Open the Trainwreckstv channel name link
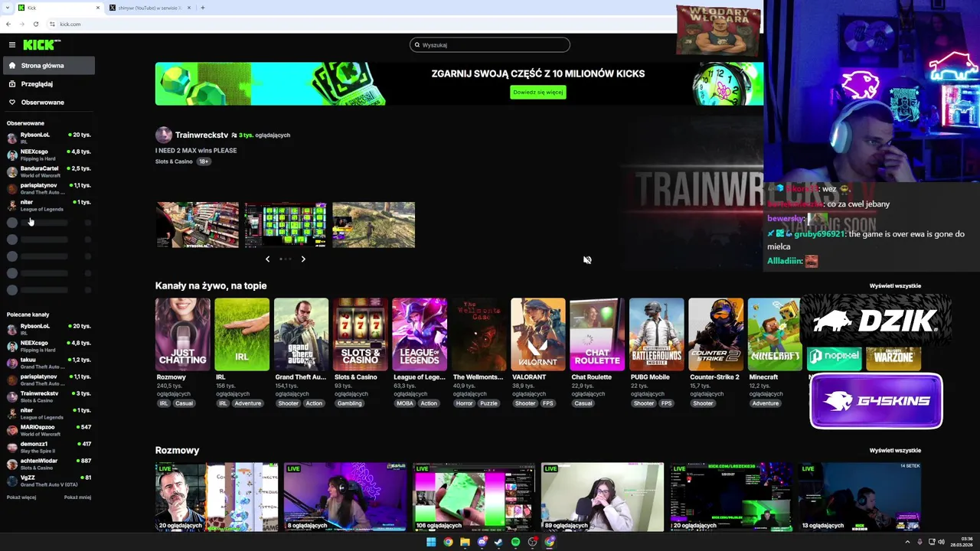The width and height of the screenshot is (980, 551). point(201,135)
